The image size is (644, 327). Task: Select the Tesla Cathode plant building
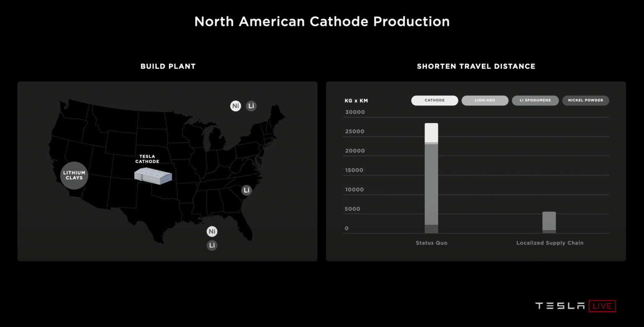coord(153,176)
